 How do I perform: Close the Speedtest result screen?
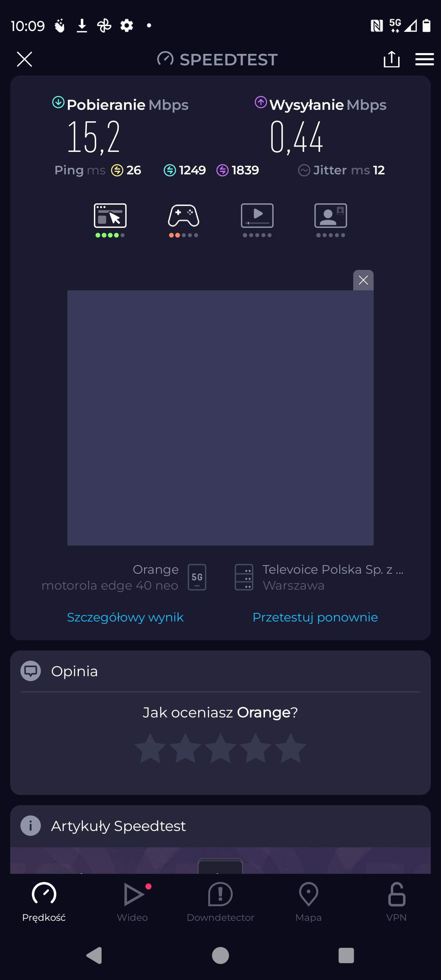tap(24, 59)
